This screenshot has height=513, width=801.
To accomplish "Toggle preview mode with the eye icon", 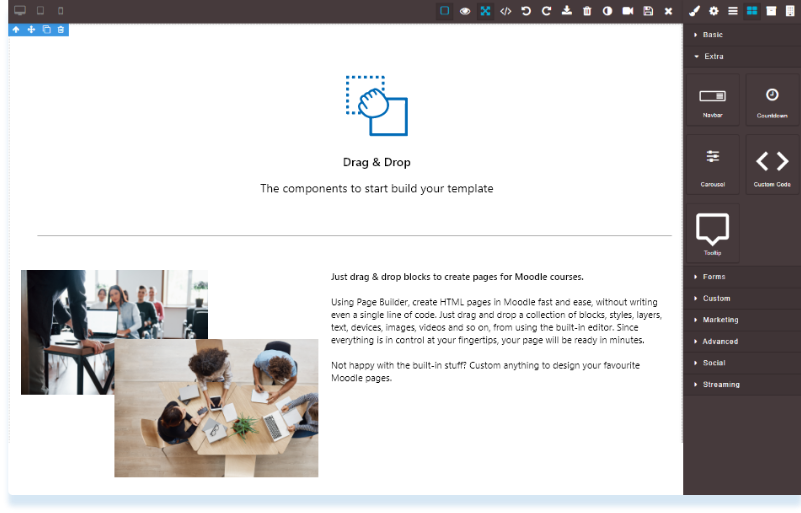I will coord(465,11).
